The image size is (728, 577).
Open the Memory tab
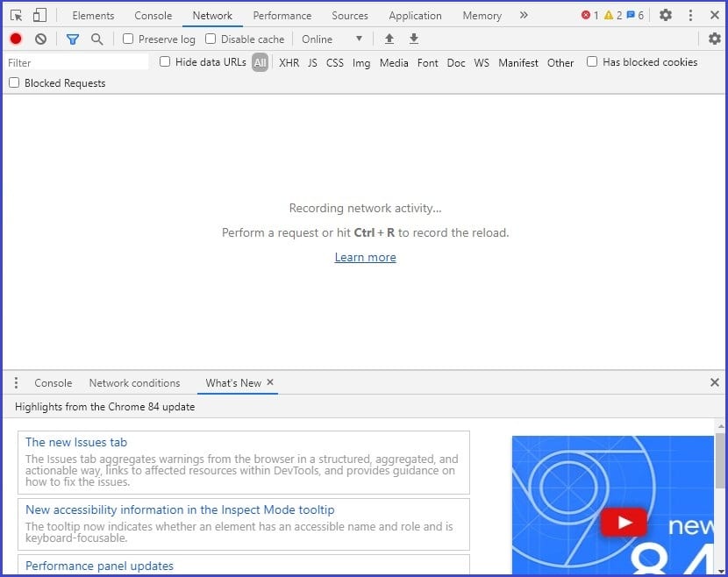pos(482,16)
